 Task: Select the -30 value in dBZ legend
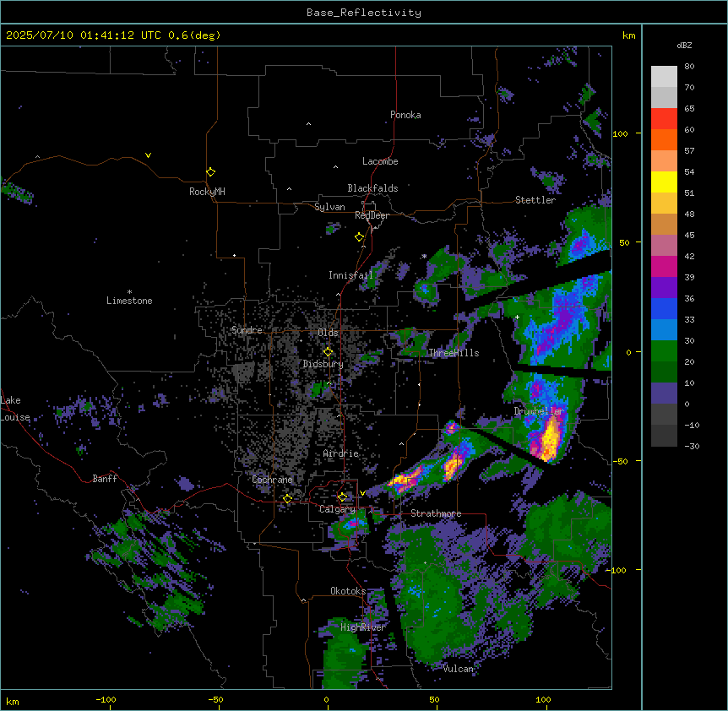(x=692, y=446)
